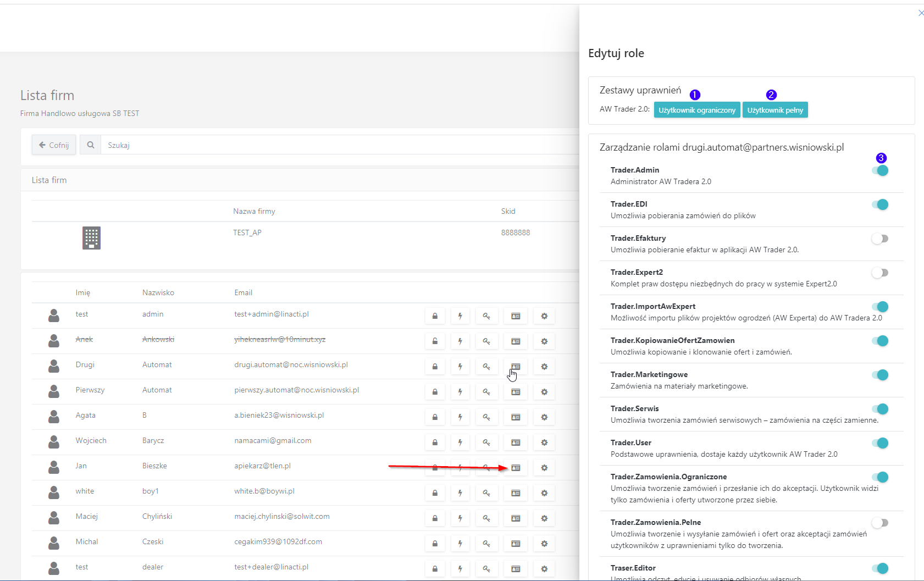The height and width of the screenshot is (581, 924).
Task: Apply the Użytkownik ograniczony permission set
Action: (696, 110)
